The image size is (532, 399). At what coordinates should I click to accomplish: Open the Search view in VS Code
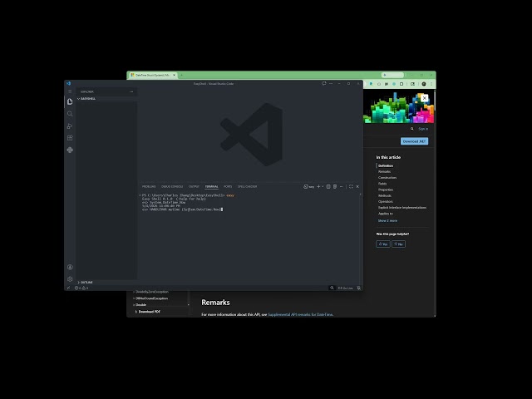(70, 114)
